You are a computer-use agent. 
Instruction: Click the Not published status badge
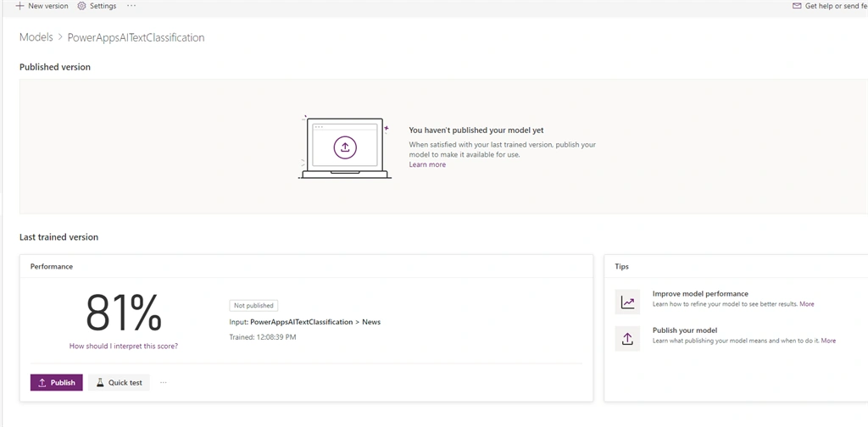coord(253,305)
